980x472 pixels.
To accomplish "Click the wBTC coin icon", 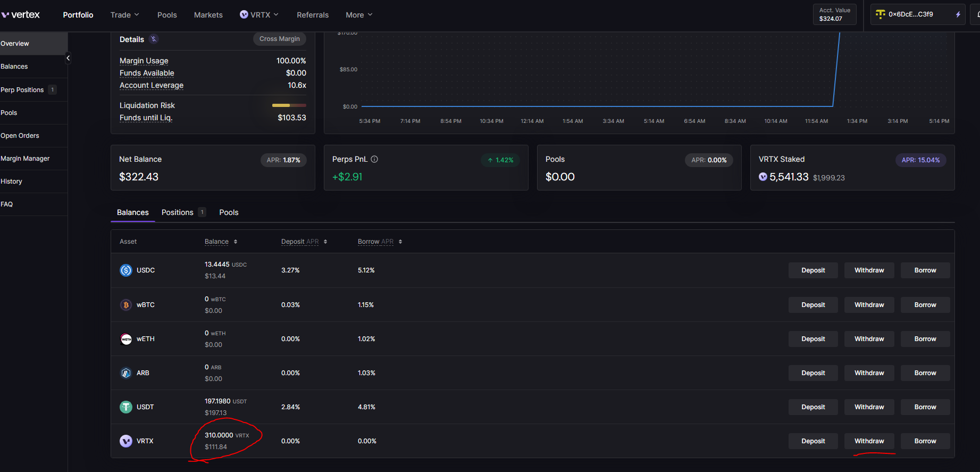I will point(126,305).
